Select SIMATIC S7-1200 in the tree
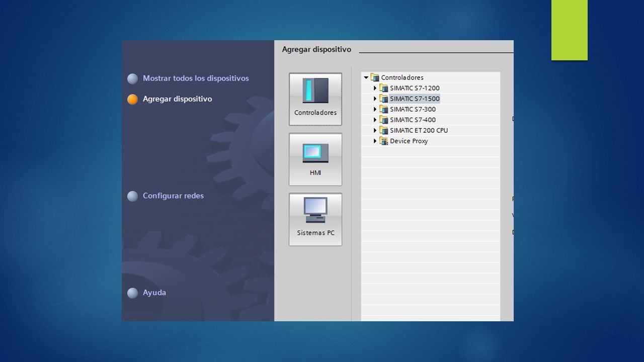Screen dimensions: 644x362 (x=415, y=88)
